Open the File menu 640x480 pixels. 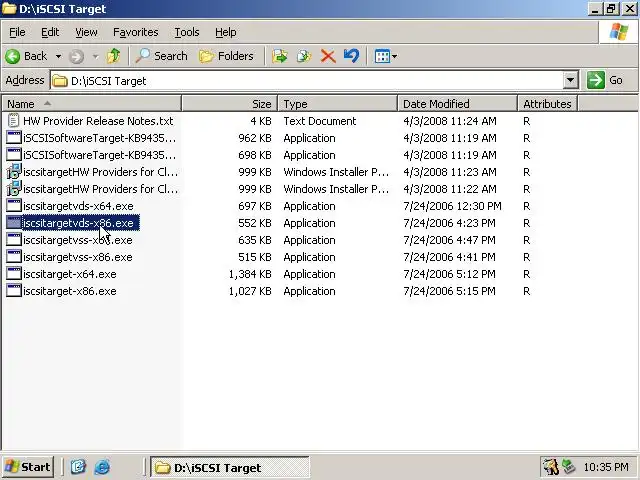tap(17, 32)
